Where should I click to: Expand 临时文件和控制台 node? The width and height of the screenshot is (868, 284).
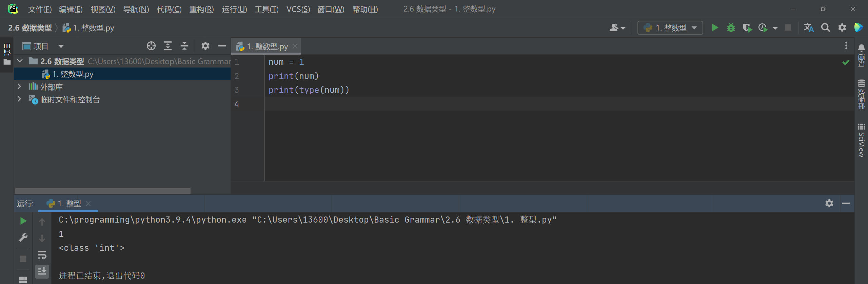tap(19, 99)
